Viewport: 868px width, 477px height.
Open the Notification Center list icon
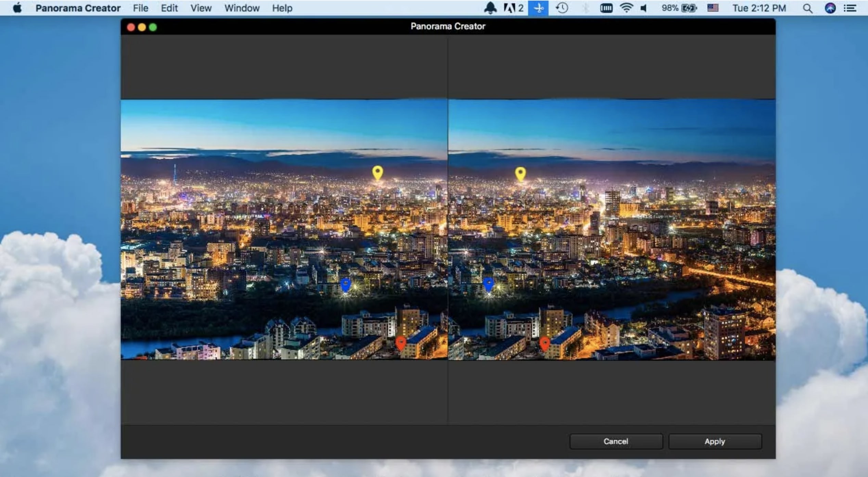point(850,8)
